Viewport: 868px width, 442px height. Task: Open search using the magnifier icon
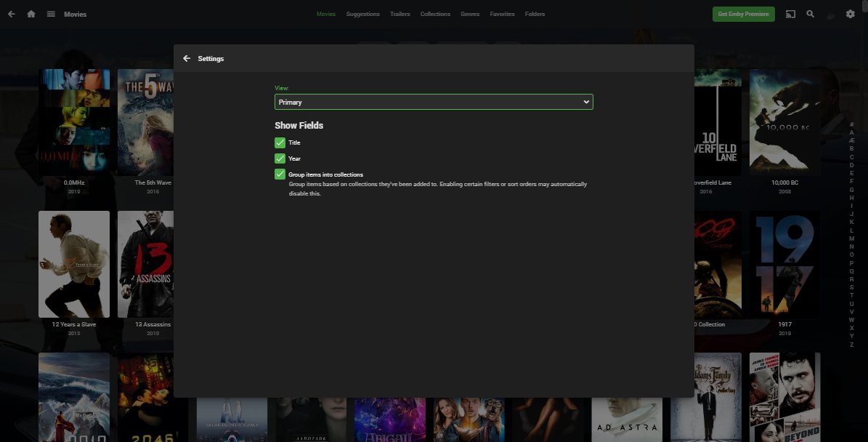pos(810,13)
